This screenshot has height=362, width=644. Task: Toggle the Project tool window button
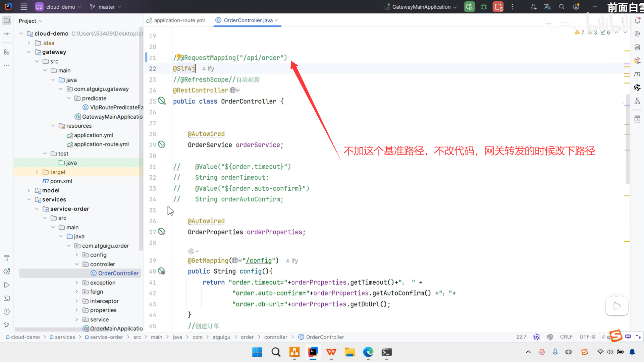(6, 21)
